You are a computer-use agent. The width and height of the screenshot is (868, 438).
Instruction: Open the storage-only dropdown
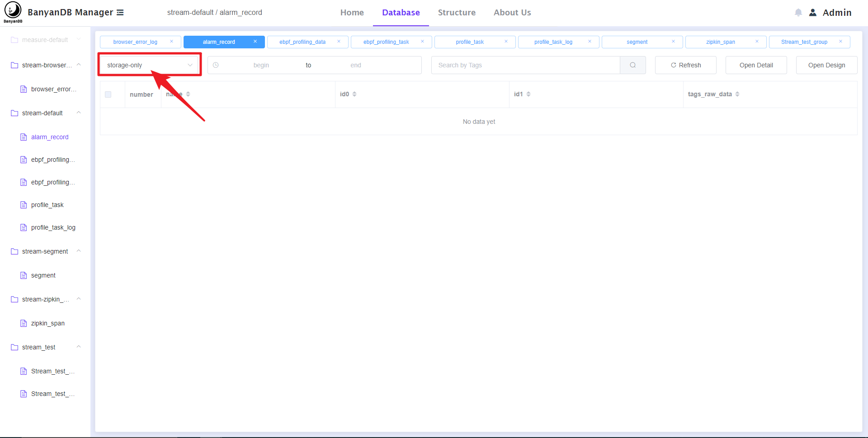(x=150, y=65)
